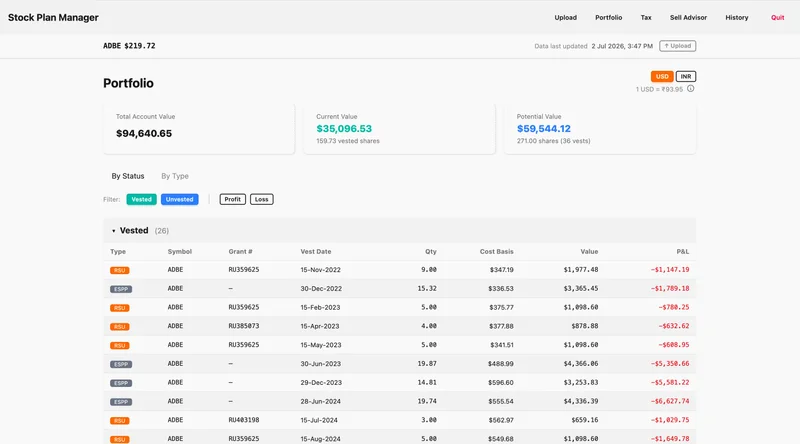800x444 pixels.
Task: Open the Upload nav item
Action: [x=565, y=17]
